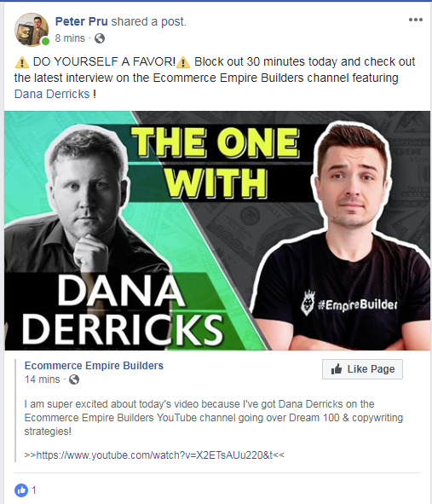
Task: Open the 8 mins timestamp link
Action: point(70,38)
